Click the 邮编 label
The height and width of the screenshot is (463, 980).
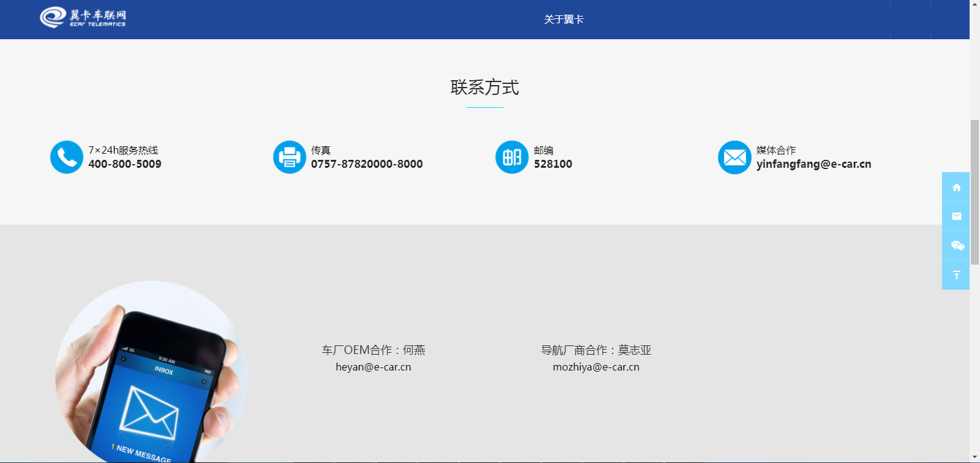coord(544,150)
